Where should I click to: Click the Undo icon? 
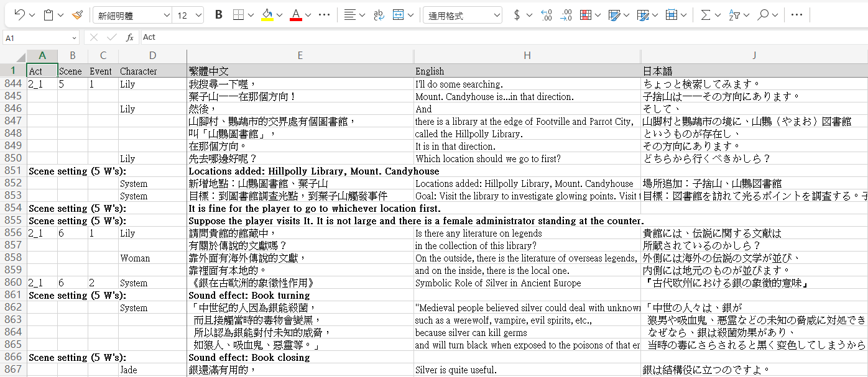click(x=19, y=15)
